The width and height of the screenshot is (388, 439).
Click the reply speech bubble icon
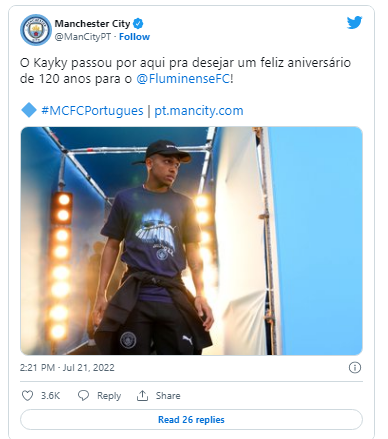pos(83,395)
